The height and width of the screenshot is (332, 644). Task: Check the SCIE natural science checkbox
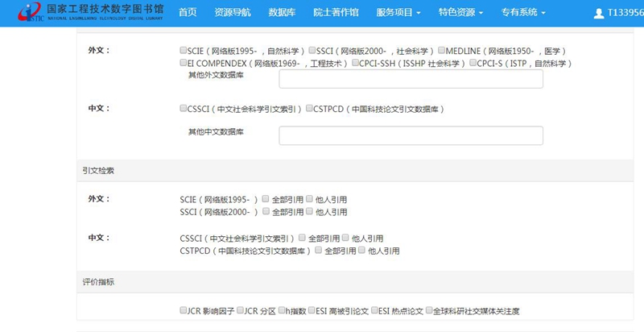tap(184, 50)
